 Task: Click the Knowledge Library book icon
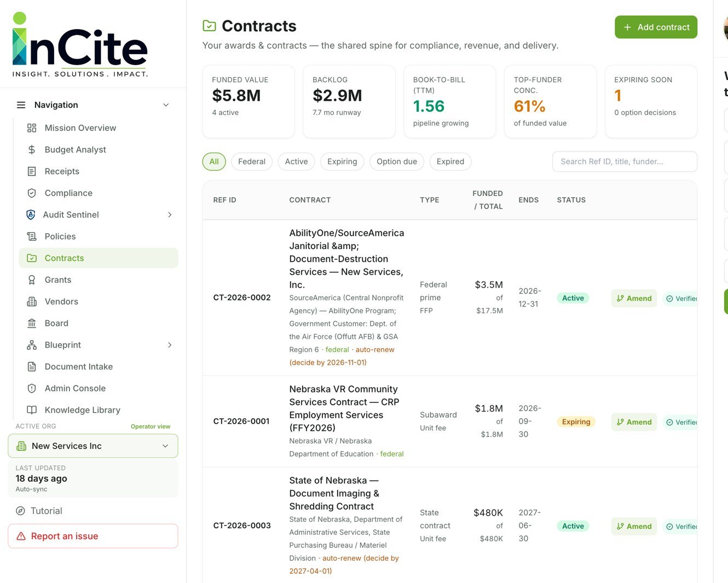point(32,410)
